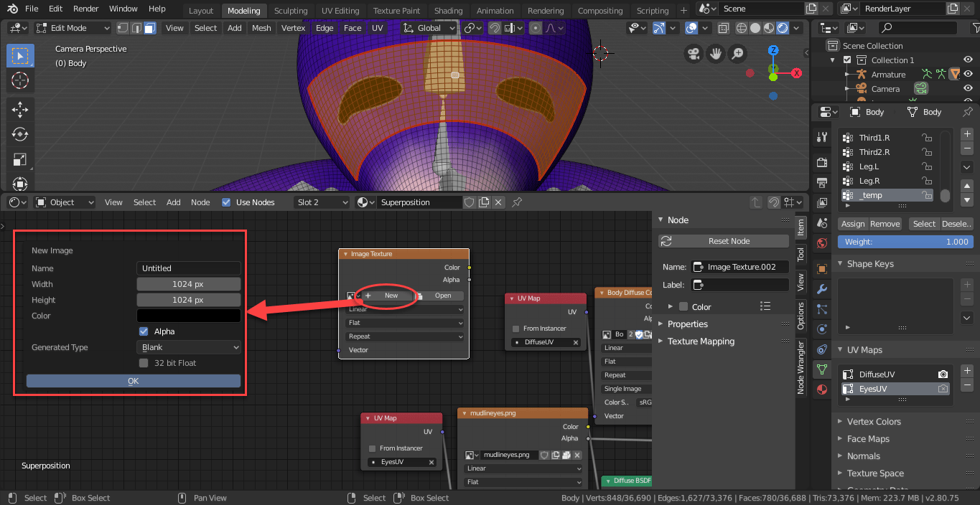Click the Reset Node button
The width and height of the screenshot is (980, 505).
point(723,241)
